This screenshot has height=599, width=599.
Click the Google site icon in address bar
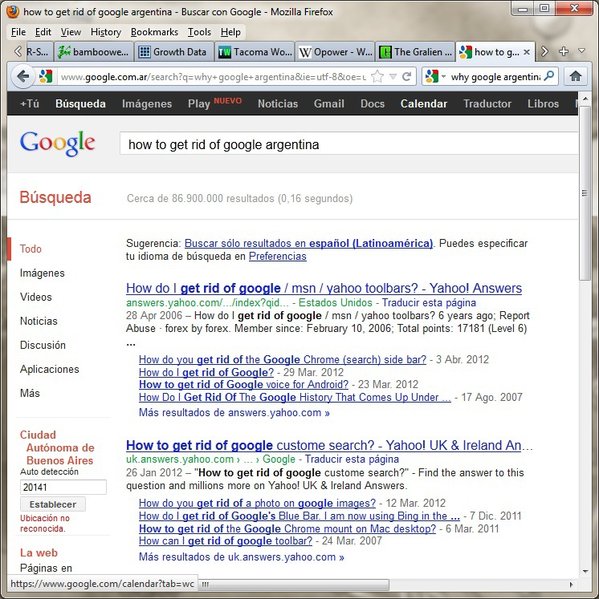point(45,77)
